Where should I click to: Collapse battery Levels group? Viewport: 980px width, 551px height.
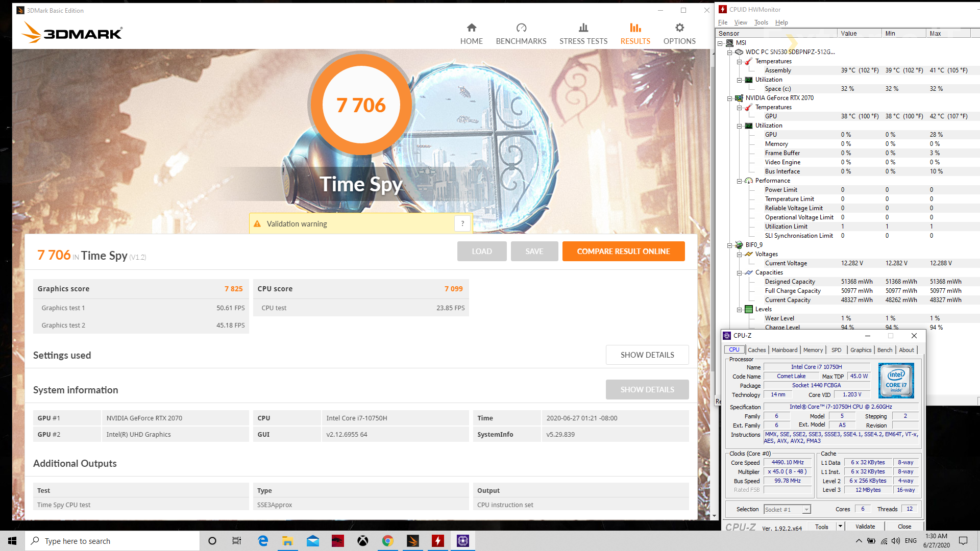pyautogui.click(x=740, y=309)
